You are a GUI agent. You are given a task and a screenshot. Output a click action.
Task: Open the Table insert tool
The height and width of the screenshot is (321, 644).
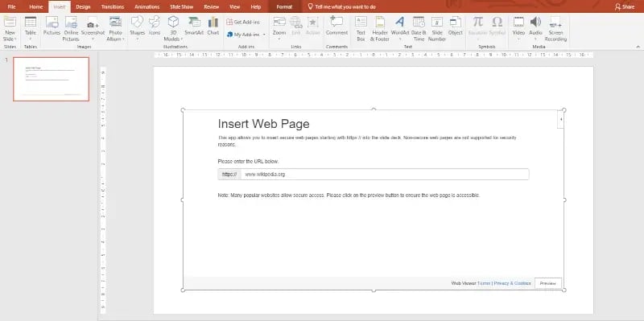31,29
